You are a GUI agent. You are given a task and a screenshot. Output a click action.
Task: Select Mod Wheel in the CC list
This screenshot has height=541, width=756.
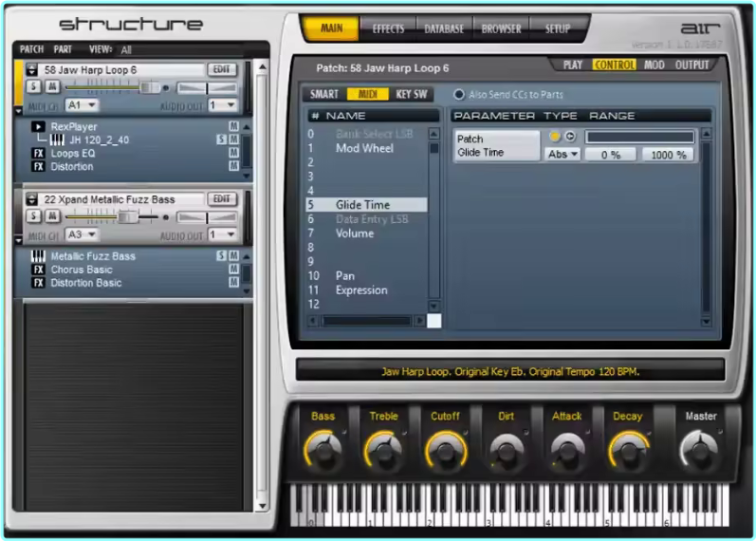point(365,148)
